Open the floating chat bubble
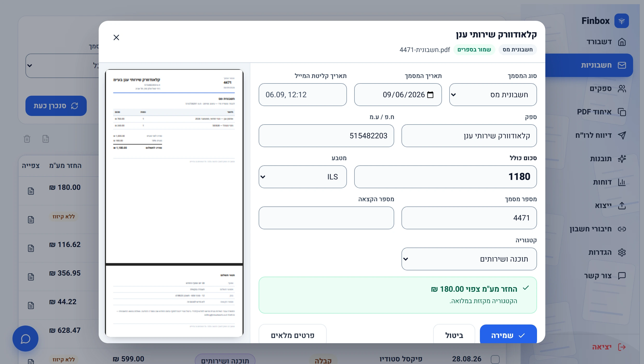Viewport: 644px width, 364px height. point(25,339)
